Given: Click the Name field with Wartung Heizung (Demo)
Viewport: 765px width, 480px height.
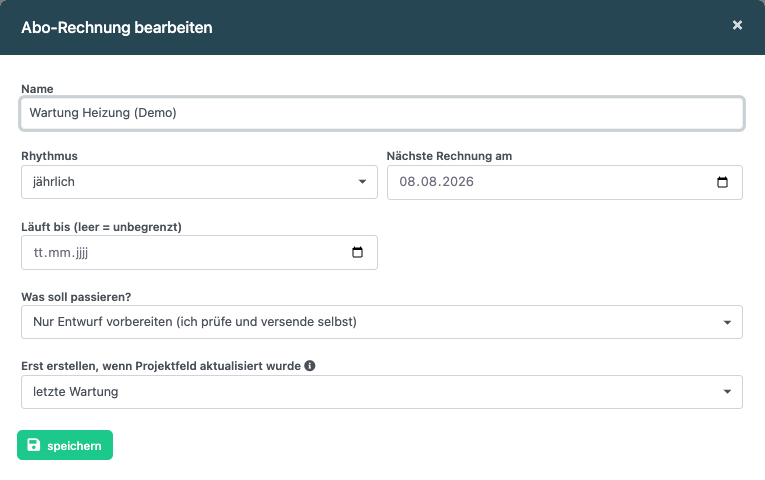Looking at the screenshot, I should (382, 113).
